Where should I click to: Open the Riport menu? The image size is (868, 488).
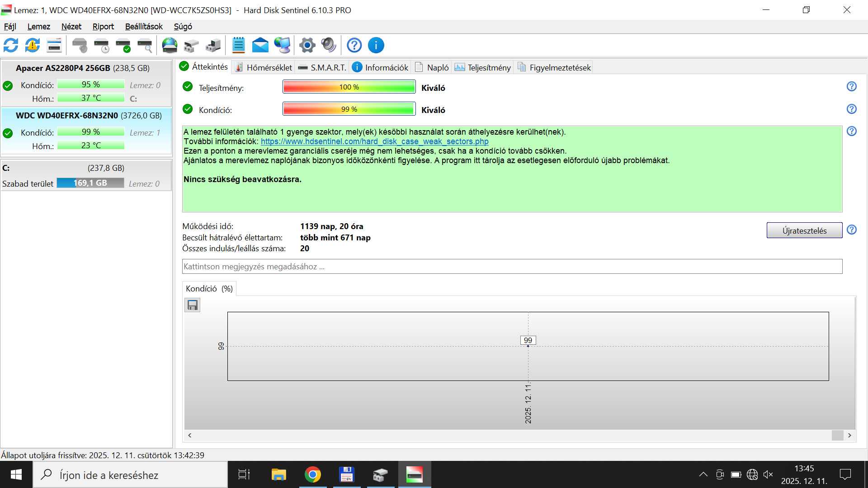tap(103, 27)
